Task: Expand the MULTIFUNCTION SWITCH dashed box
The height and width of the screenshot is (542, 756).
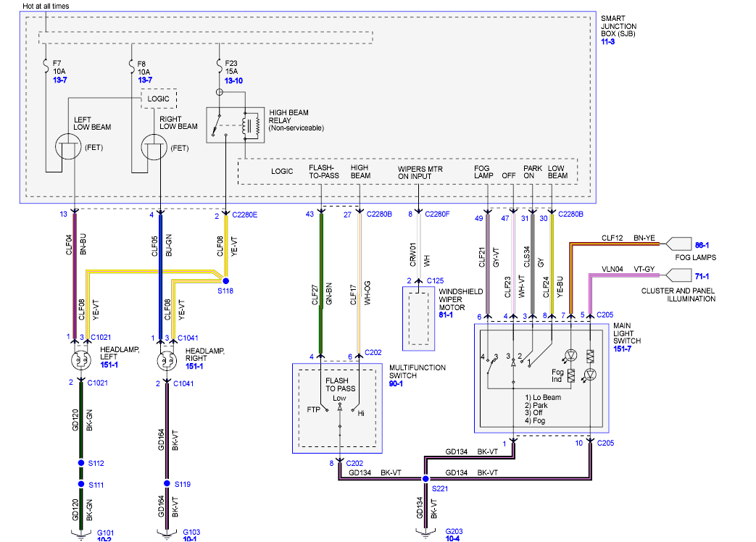Action: coord(337,409)
